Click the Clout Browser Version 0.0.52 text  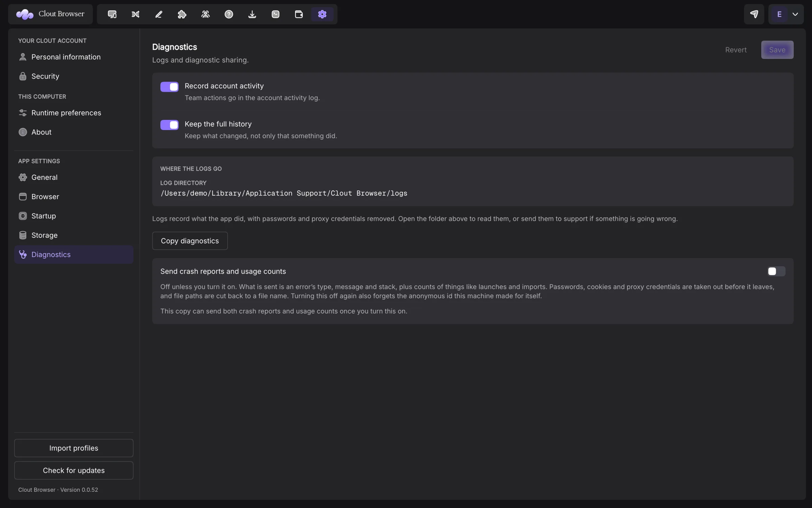58,490
